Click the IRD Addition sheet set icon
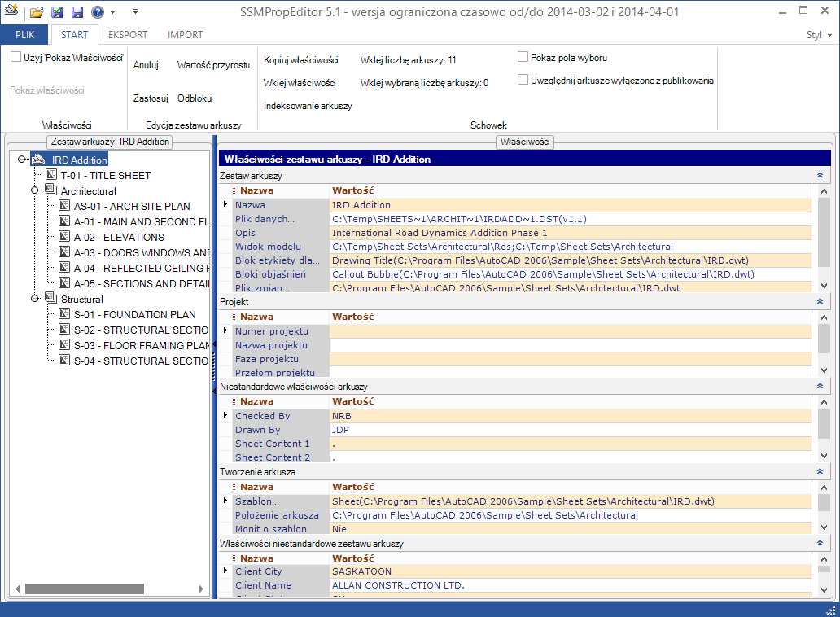Viewport: 840px width, 617px height. coord(38,159)
